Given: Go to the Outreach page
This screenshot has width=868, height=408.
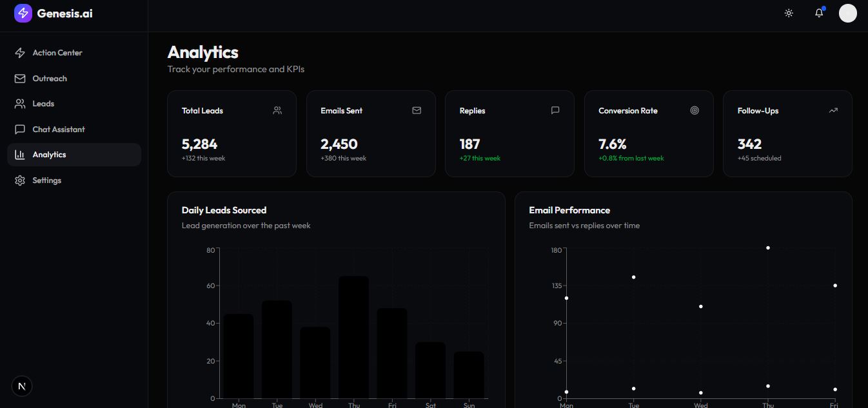Looking at the screenshot, I should [50, 79].
